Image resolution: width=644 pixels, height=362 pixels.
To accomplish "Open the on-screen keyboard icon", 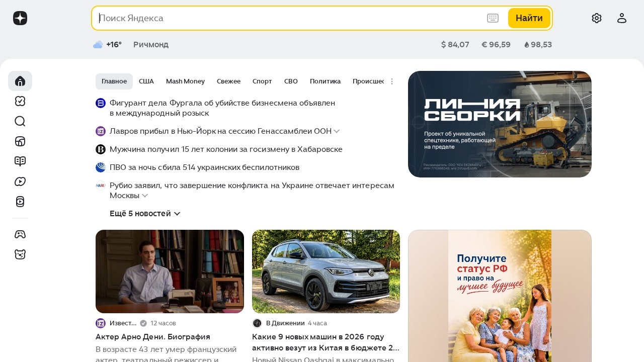I will click(x=493, y=18).
